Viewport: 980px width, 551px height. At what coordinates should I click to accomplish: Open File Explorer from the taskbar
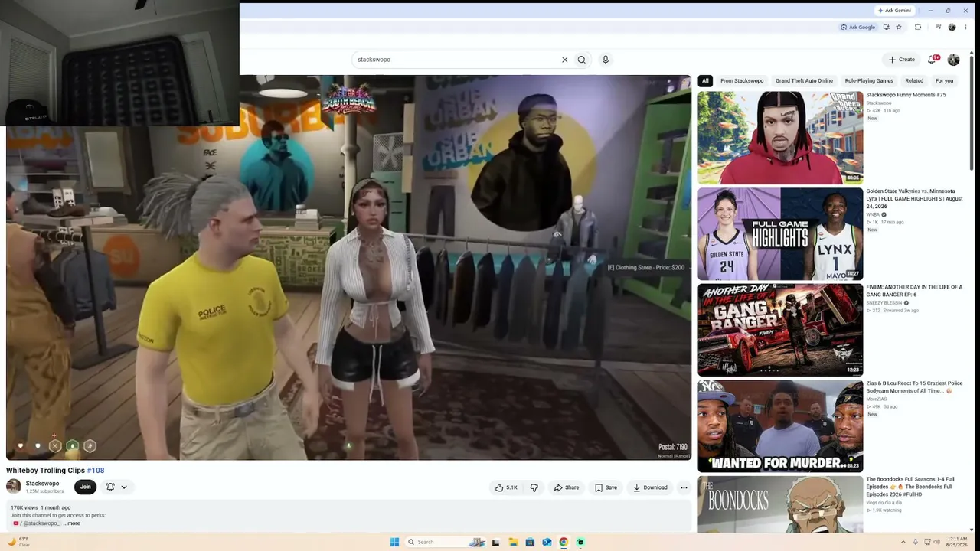coord(513,542)
